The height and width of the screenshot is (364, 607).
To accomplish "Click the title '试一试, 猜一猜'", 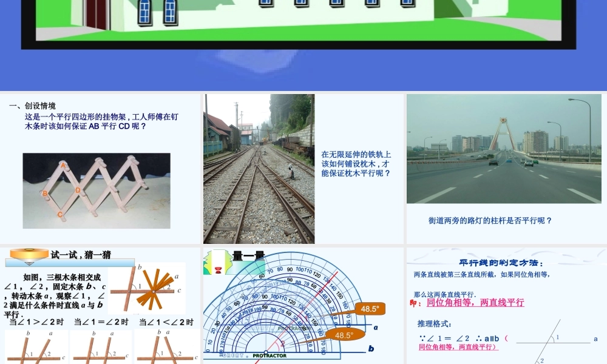I will pyautogui.click(x=81, y=255).
